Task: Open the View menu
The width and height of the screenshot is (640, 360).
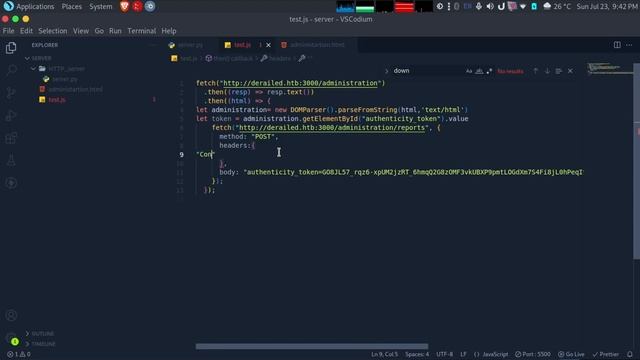Action: pyautogui.click(x=81, y=31)
